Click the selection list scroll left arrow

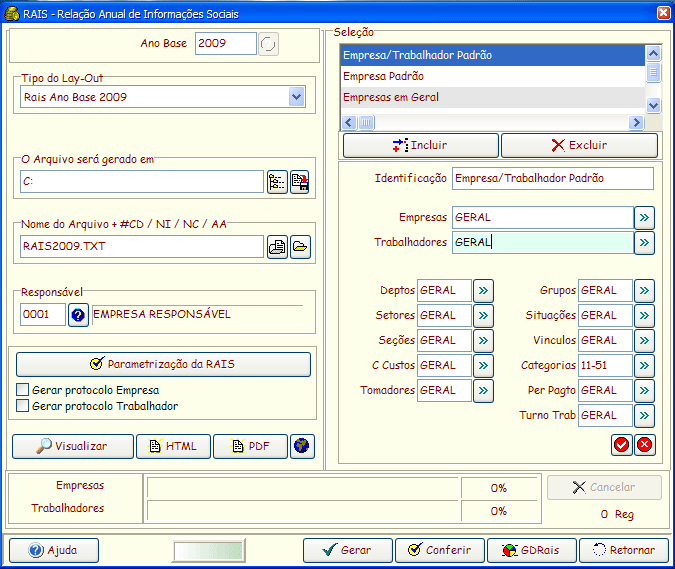[349, 123]
